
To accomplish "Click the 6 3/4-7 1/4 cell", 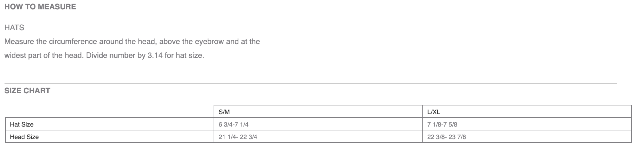I will point(318,124).
